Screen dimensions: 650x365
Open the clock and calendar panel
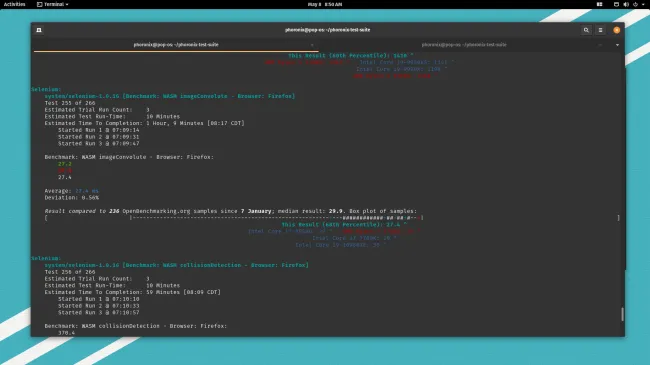tap(325, 4)
